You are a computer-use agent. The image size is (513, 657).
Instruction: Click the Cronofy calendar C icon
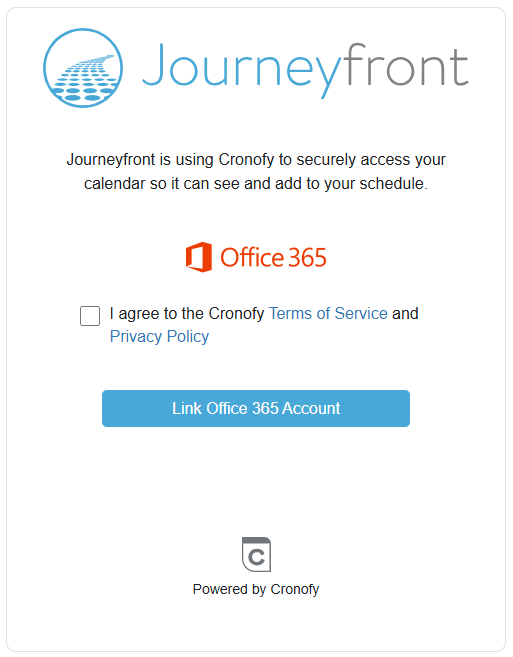pos(256,554)
